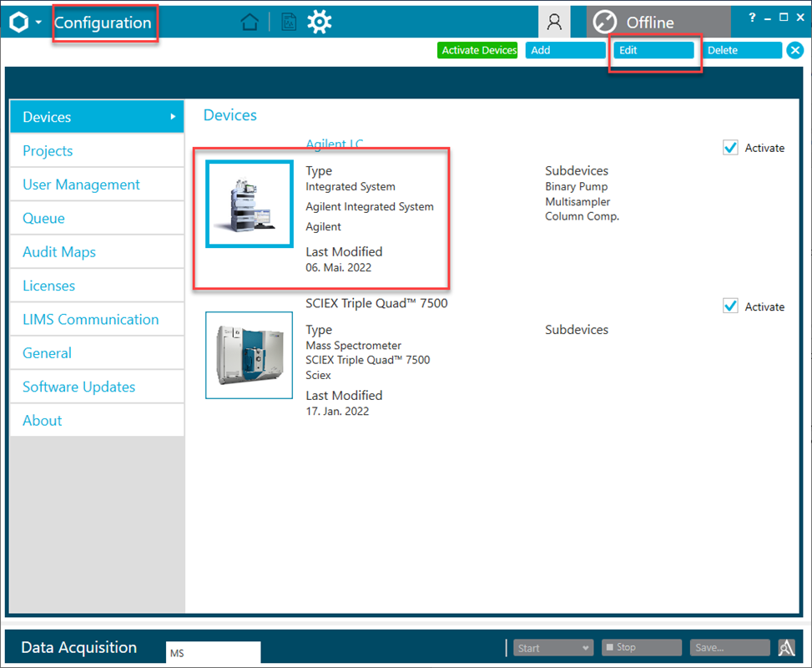The height and width of the screenshot is (668, 812).
Task: Expand the dropdown arrow beside the logo
Action: pos(38,23)
